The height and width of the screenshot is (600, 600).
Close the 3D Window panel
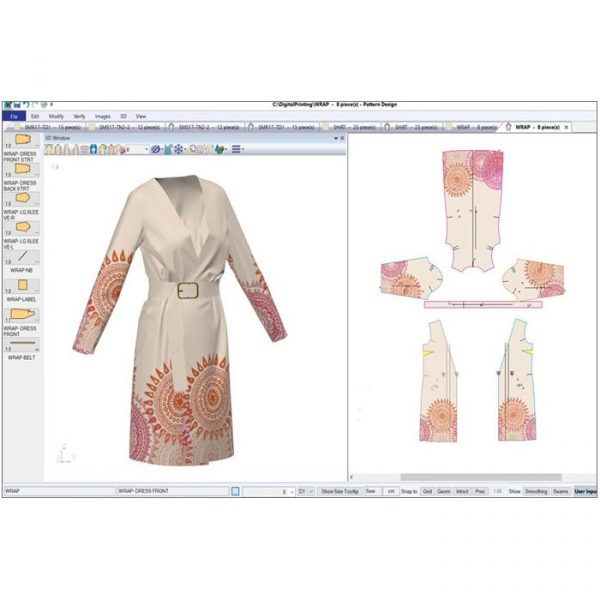[x=342, y=138]
